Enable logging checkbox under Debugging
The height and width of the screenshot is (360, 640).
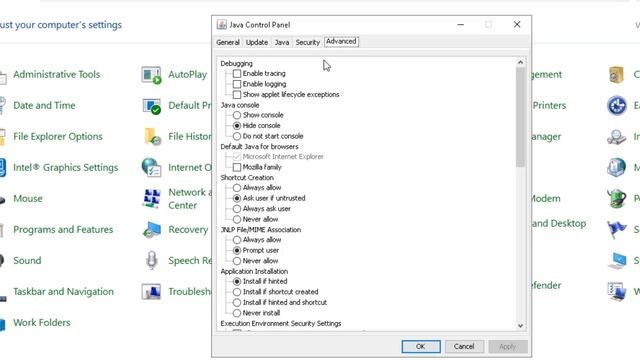tap(237, 84)
